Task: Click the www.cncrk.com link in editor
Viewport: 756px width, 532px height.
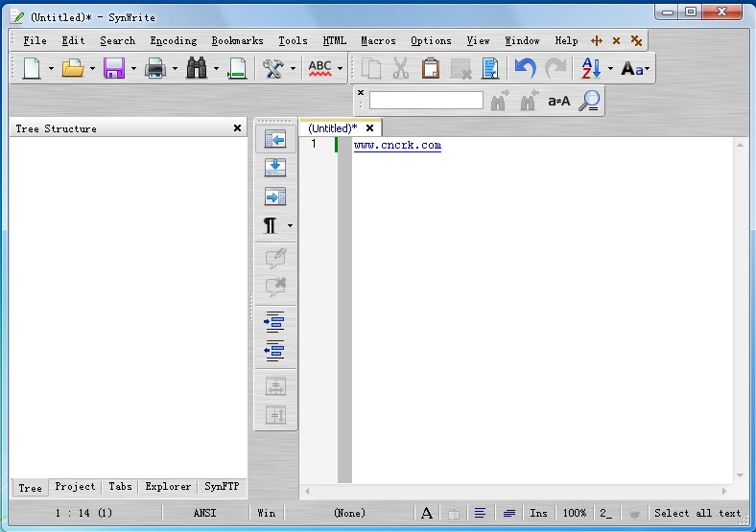Action: (x=397, y=146)
